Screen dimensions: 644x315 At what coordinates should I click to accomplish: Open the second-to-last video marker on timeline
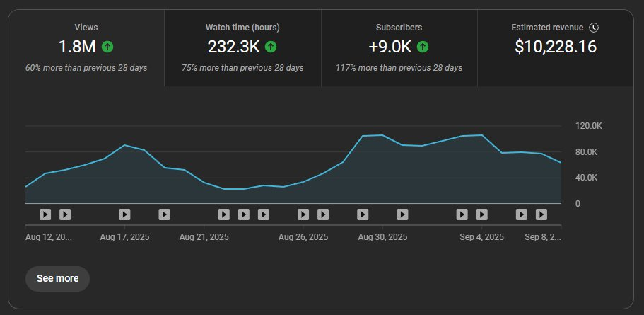tap(522, 214)
